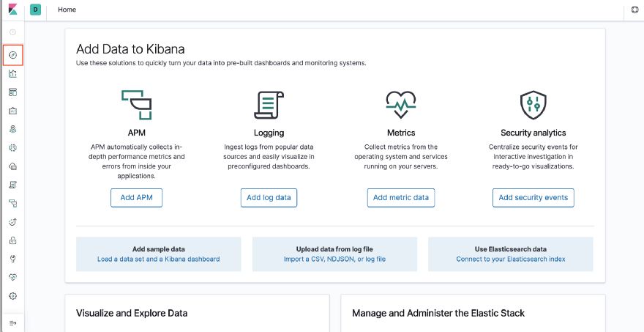This screenshot has width=644, height=332.
Task: Click the help icon in top-right corner
Action: tap(634, 10)
